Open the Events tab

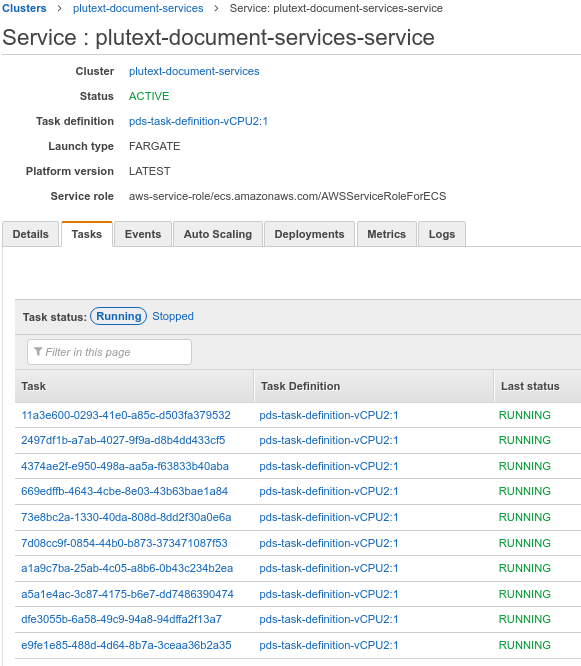143,234
